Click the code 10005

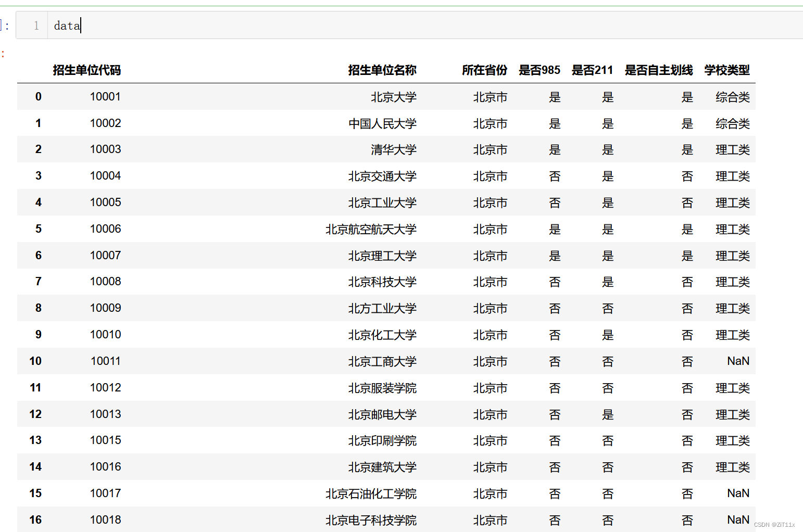click(105, 202)
